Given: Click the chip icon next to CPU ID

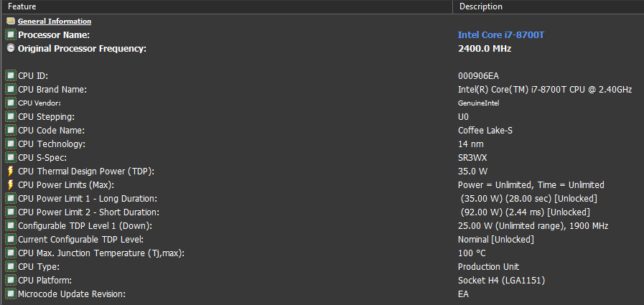Looking at the screenshot, I should pyautogui.click(x=10, y=76).
